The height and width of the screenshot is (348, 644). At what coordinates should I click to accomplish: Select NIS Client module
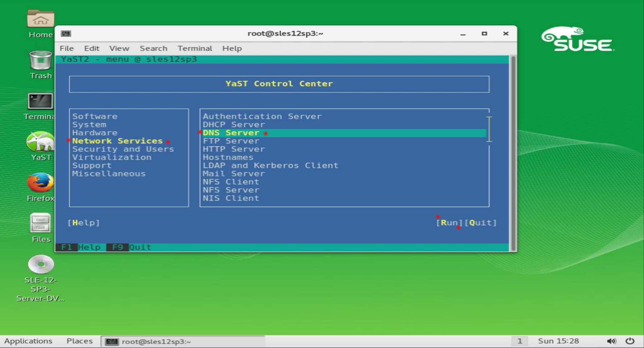point(231,198)
